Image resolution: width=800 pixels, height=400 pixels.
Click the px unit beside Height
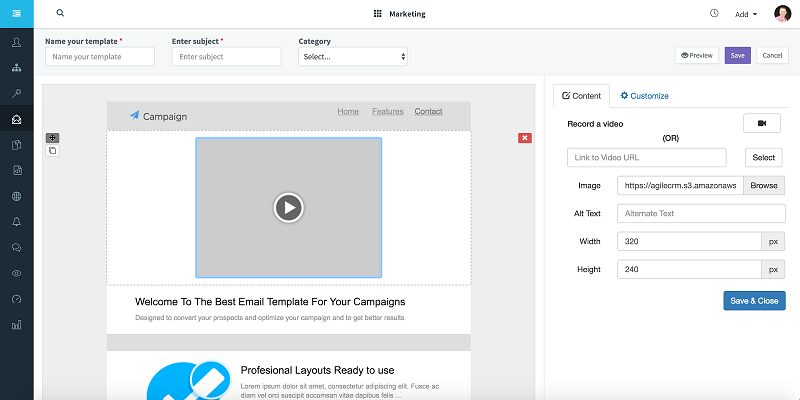tap(773, 269)
